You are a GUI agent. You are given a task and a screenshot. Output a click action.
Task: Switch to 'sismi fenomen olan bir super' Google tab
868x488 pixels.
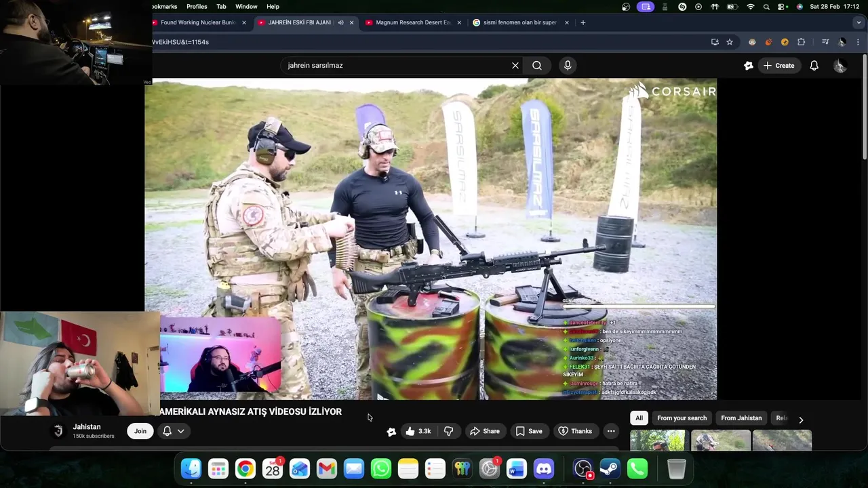click(519, 22)
